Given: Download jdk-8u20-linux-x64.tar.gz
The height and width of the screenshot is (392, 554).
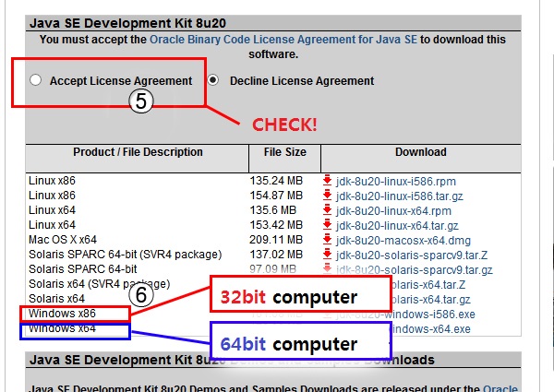Looking at the screenshot, I should click(x=397, y=226).
